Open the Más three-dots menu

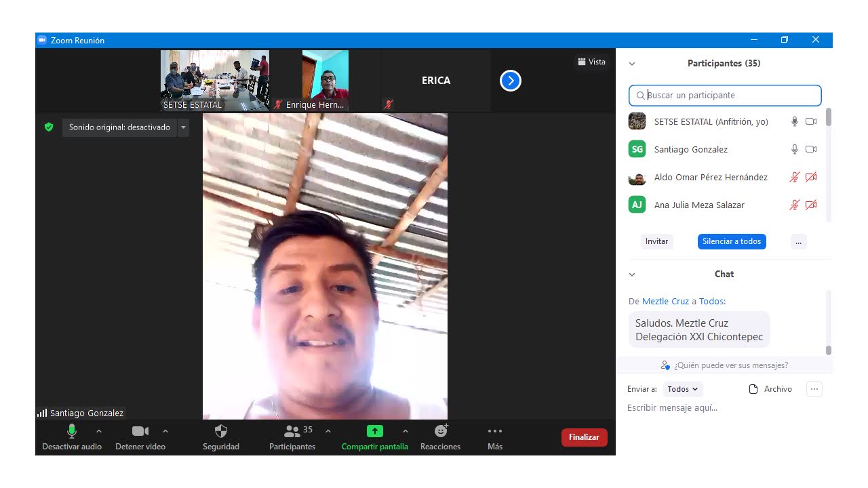(495, 437)
